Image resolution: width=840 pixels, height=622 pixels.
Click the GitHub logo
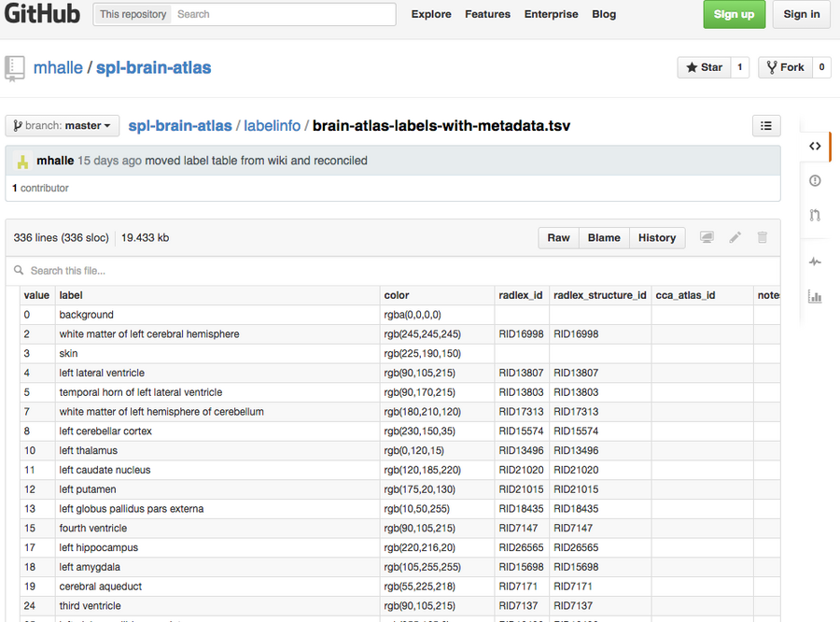42,14
